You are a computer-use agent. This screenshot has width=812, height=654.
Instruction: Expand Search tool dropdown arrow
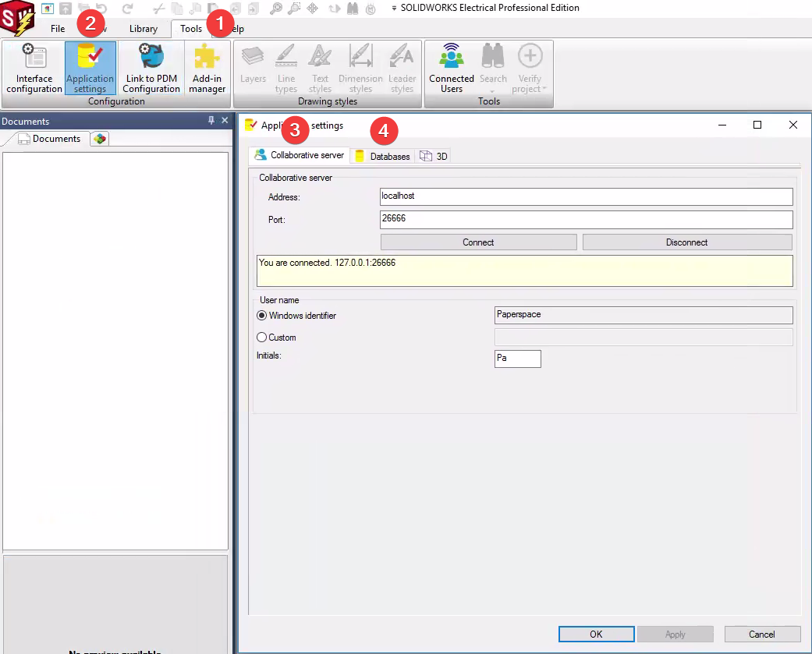[x=492, y=91]
